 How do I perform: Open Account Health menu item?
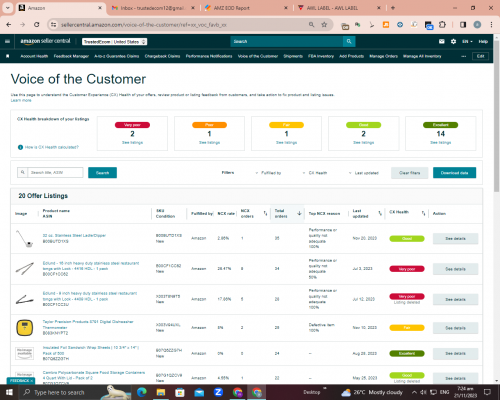pyautogui.click(x=34, y=56)
